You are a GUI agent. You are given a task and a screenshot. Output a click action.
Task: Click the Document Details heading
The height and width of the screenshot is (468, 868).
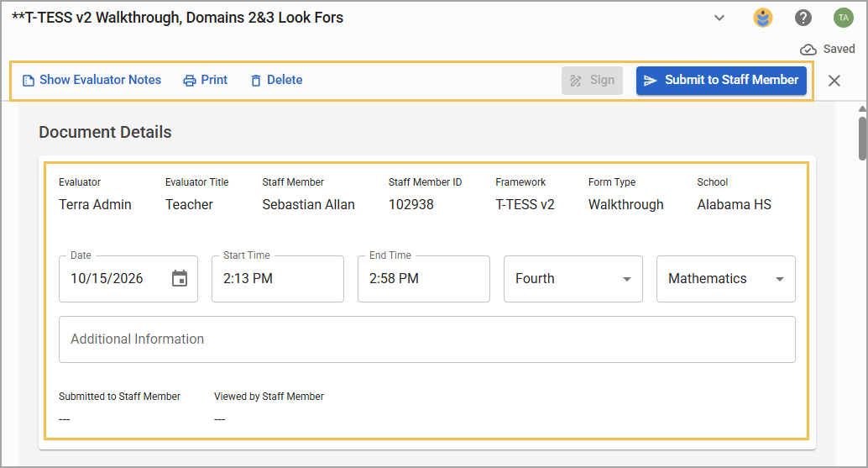[105, 133]
